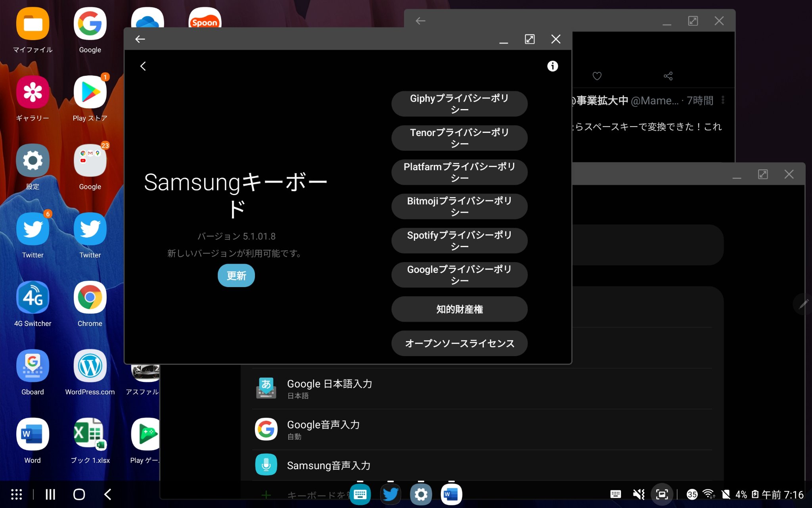
Task: Open info icon in Samsung keyboard window
Action: point(552,66)
